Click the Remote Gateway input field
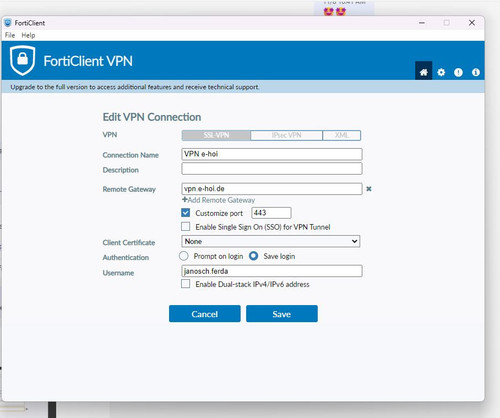The width and height of the screenshot is (500, 418). 272,189
